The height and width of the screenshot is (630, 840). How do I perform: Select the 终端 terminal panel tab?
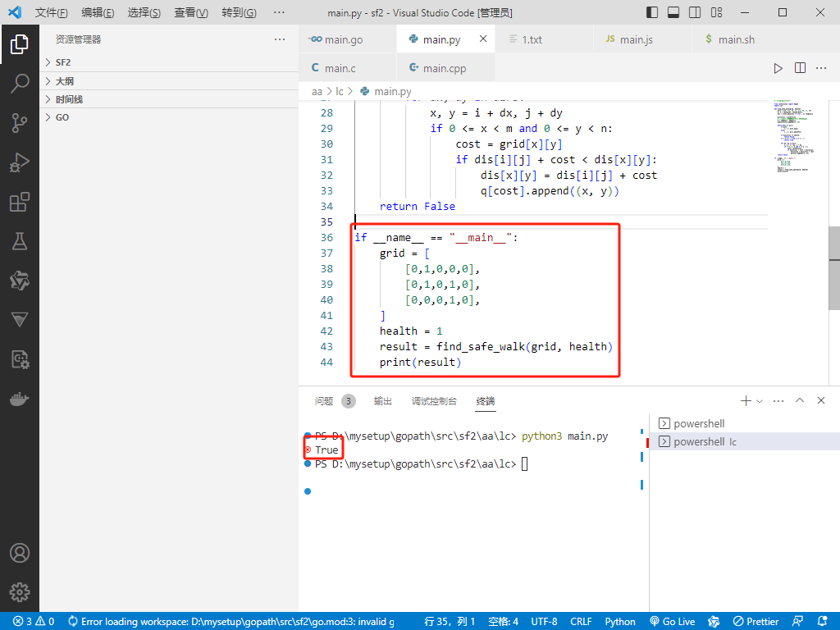[x=486, y=400]
